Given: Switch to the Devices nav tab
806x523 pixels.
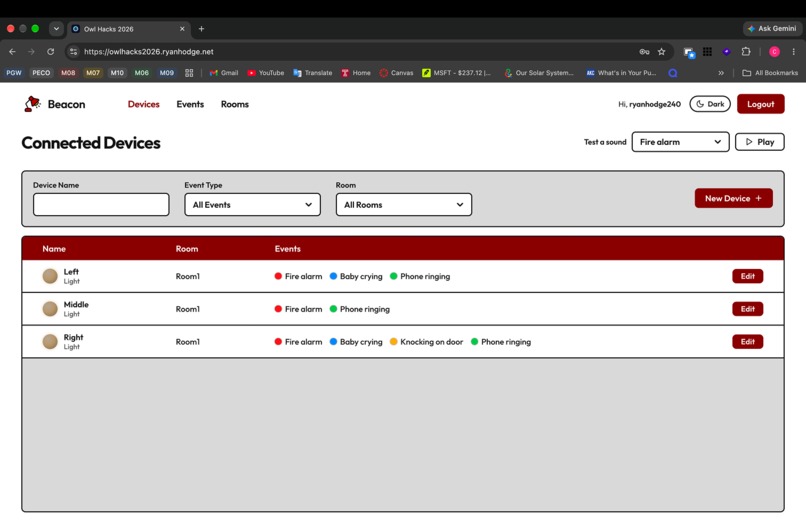Looking at the screenshot, I should pyautogui.click(x=143, y=104).
